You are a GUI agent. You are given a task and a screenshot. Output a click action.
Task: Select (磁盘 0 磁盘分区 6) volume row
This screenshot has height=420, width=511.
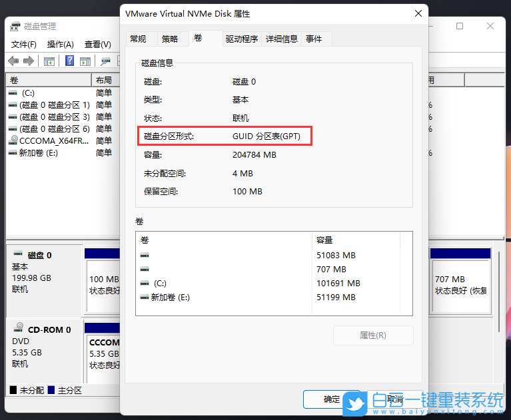click(62, 129)
